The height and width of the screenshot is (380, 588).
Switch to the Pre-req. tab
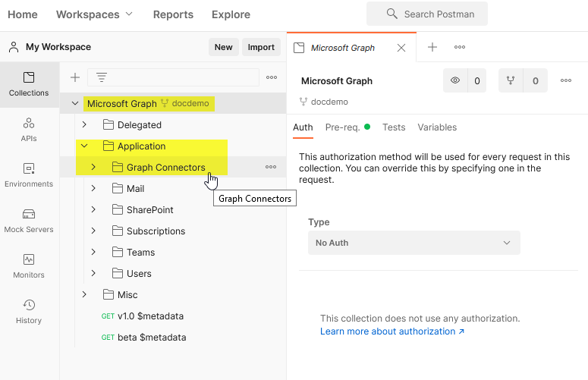347,127
